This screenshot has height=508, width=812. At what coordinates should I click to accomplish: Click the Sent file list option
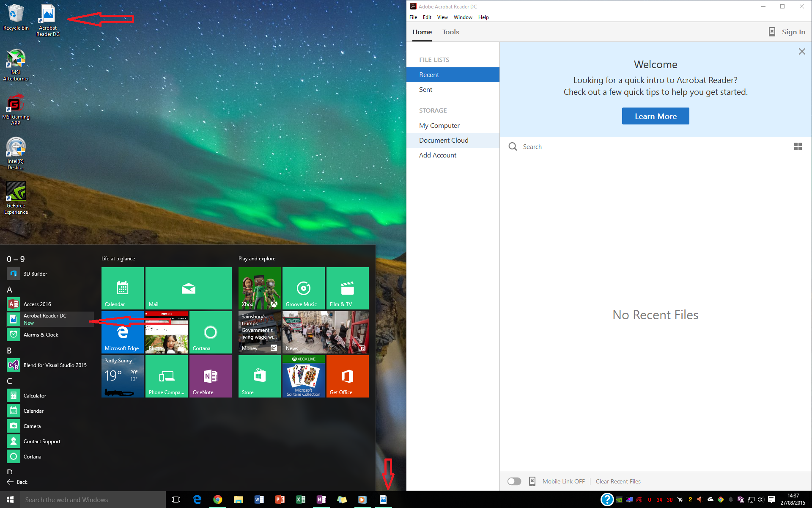pyautogui.click(x=425, y=90)
